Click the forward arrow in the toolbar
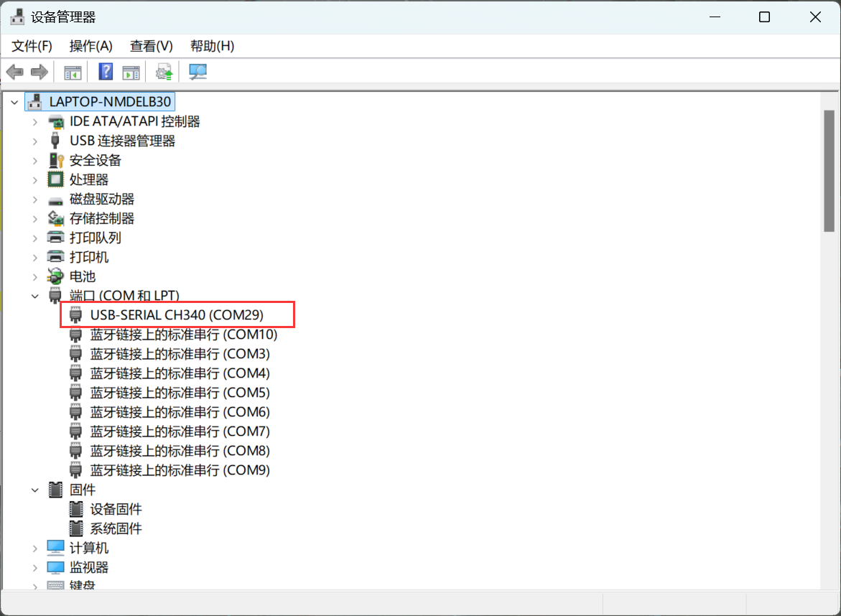The height and width of the screenshot is (616, 841). click(40, 72)
